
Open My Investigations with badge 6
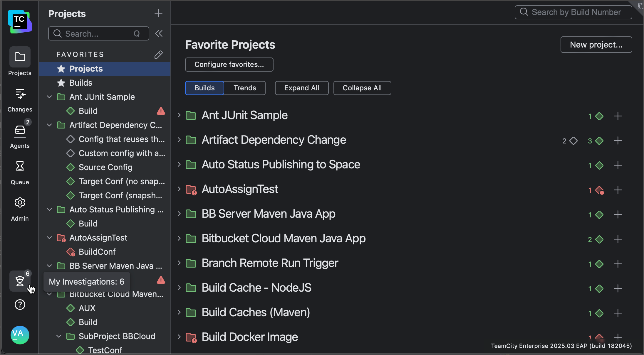click(x=19, y=281)
